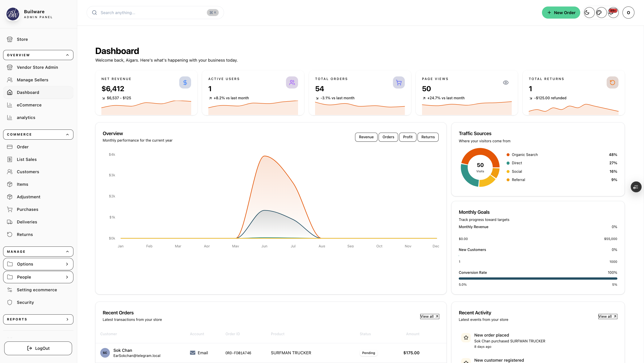Screen dimensions: 644x363
Task: Click the Builware logo
Action: pyautogui.click(x=13, y=14)
